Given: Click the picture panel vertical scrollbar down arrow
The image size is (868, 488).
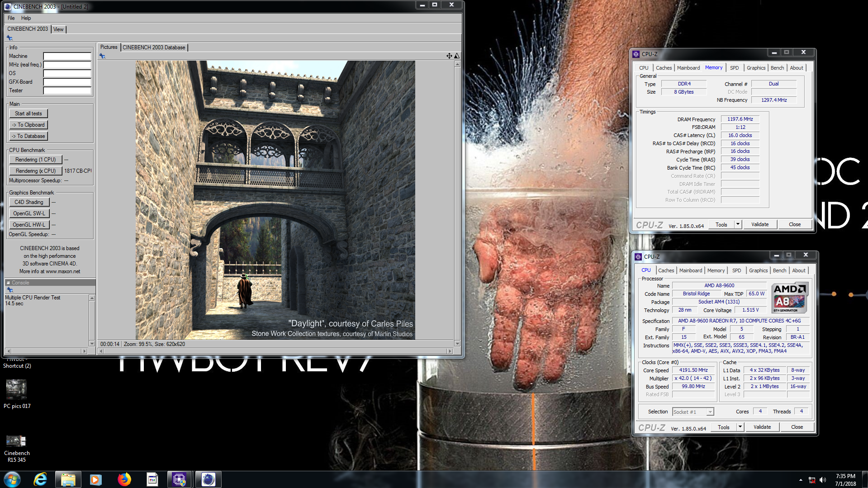Looking at the screenshot, I should [457, 344].
